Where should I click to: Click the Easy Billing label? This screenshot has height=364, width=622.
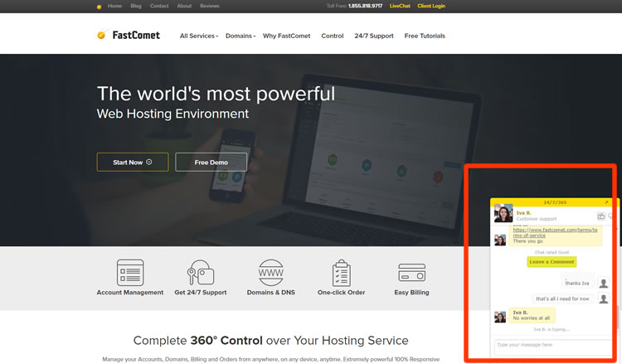coord(411,292)
